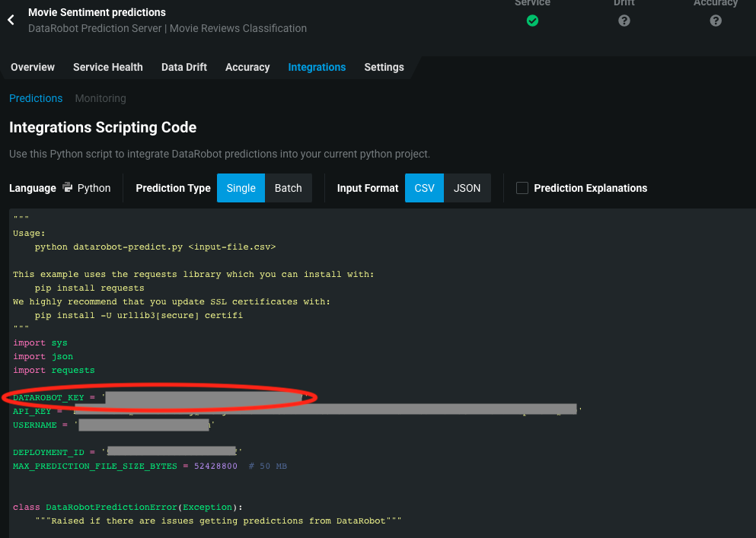
Task: Choose Batch prediction type
Action: click(x=289, y=188)
